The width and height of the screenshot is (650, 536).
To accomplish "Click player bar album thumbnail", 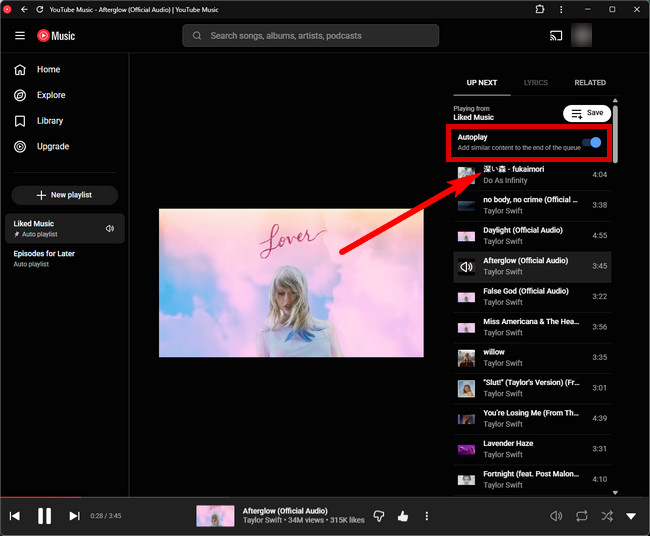I will (x=215, y=516).
